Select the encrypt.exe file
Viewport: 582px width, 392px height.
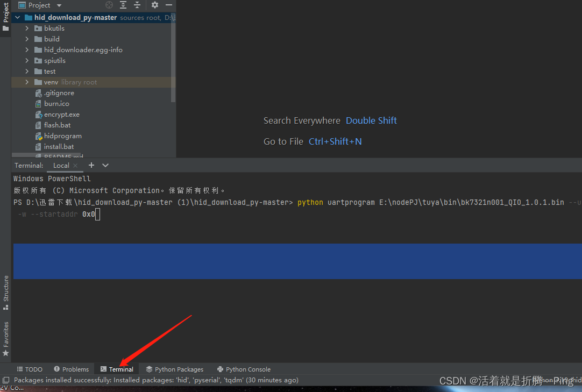(62, 115)
